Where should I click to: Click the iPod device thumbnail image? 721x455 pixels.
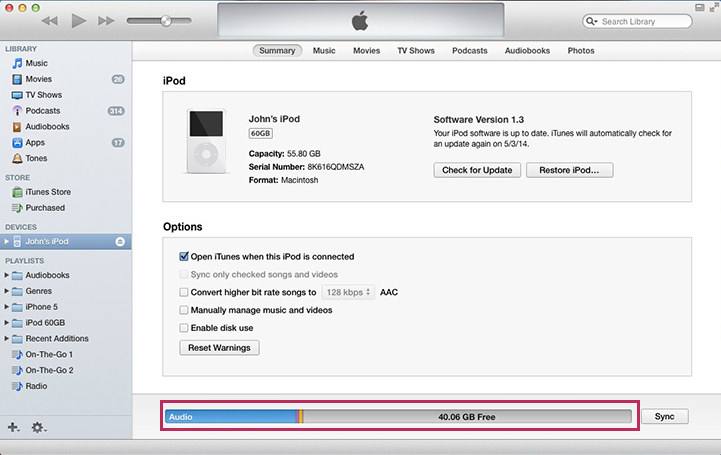pos(206,141)
